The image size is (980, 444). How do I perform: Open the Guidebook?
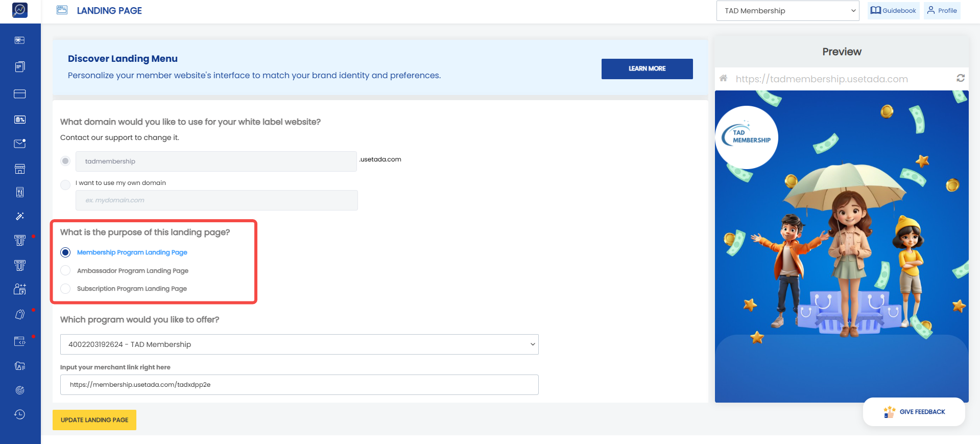pyautogui.click(x=894, y=11)
